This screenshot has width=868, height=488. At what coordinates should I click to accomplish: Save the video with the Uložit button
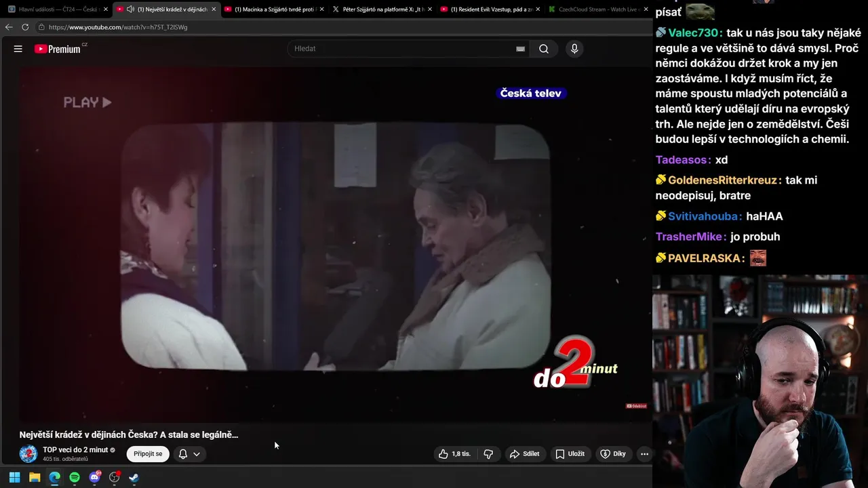570,454
